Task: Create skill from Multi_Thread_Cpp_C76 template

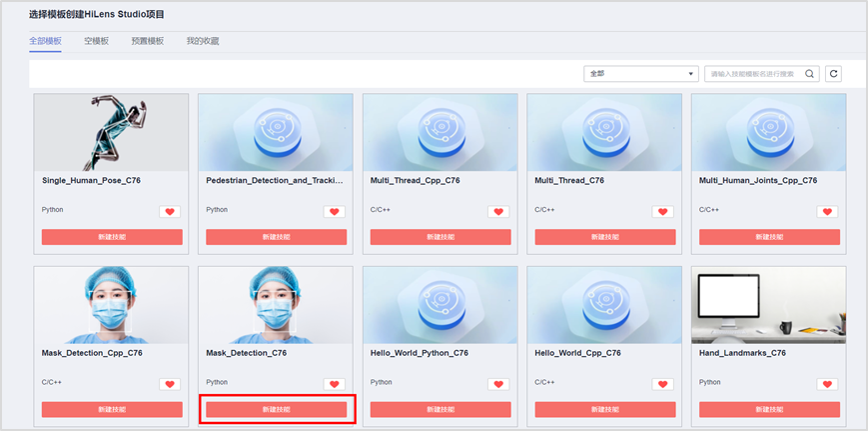Action: [440, 237]
